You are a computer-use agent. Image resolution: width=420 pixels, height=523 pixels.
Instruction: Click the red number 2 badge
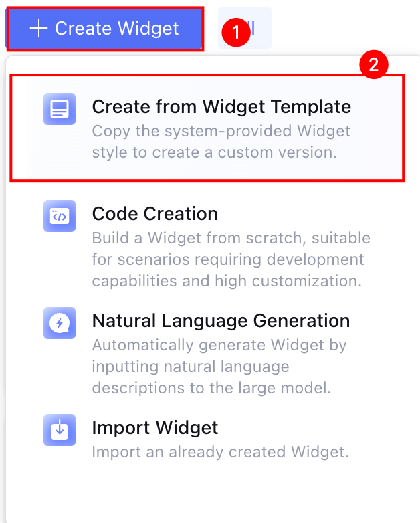pyautogui.click(x=374, y=66)
